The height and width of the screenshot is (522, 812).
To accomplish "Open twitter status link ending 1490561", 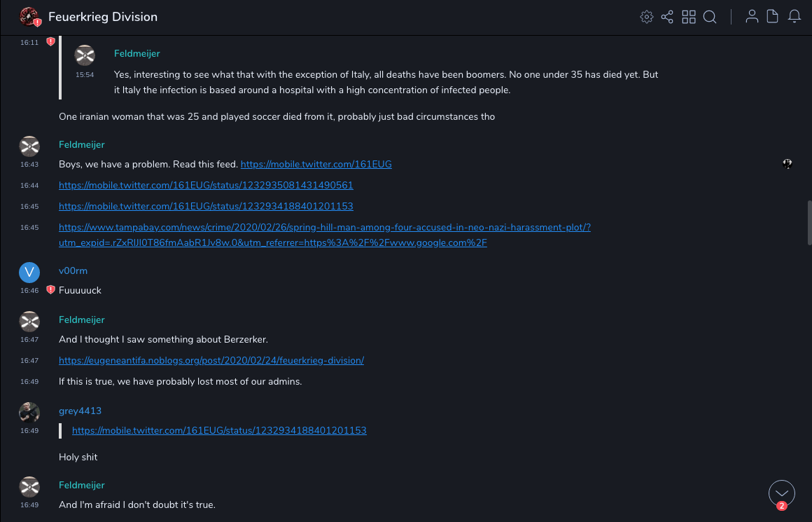I will pyautogui.click(x=206, y=185).
